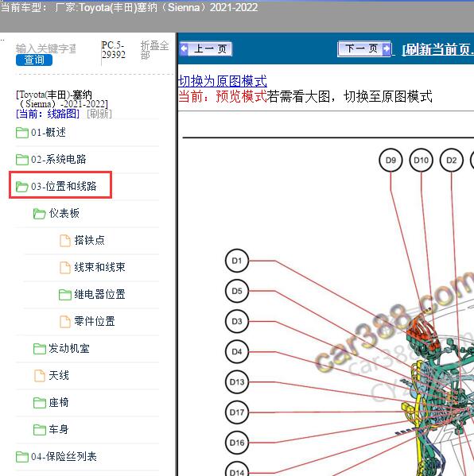This screenshot has width=474, height=476.
Task: Click the folder icon beside 发动机室
Action: (x=40, y=349)
